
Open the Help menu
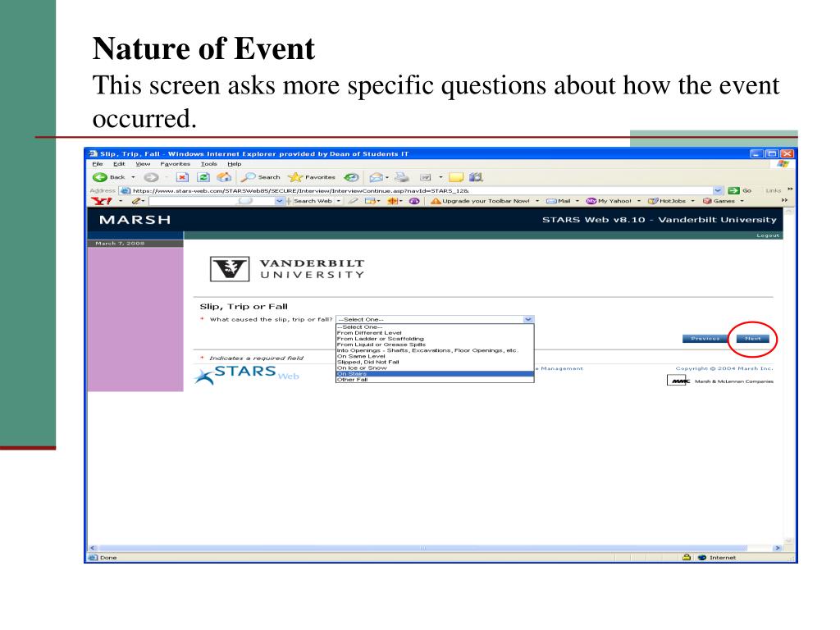234,164
